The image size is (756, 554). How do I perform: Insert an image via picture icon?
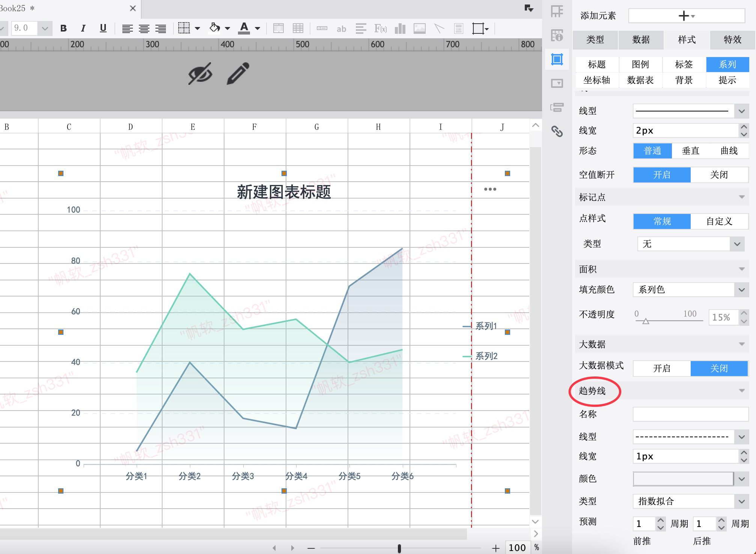[x=420, y=29]
